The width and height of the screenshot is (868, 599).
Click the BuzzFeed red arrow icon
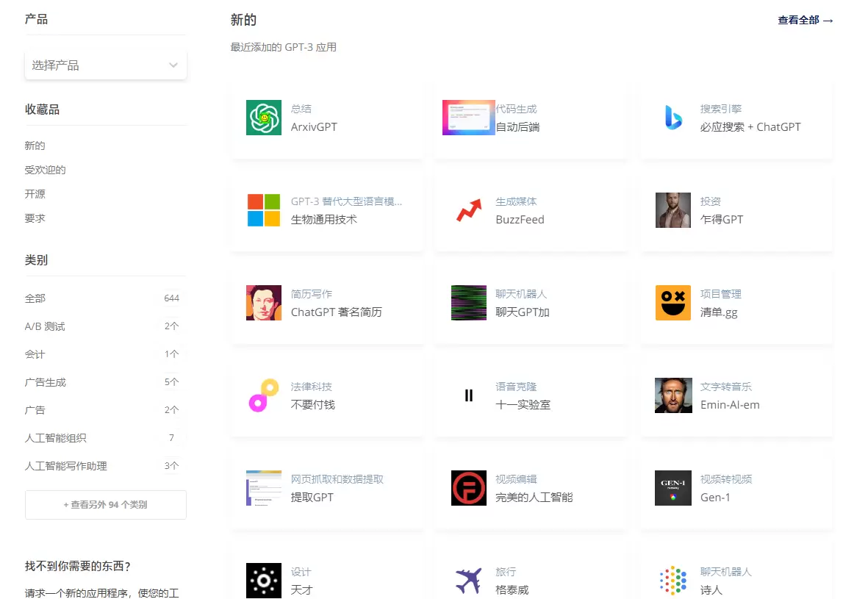pos(468,209)
